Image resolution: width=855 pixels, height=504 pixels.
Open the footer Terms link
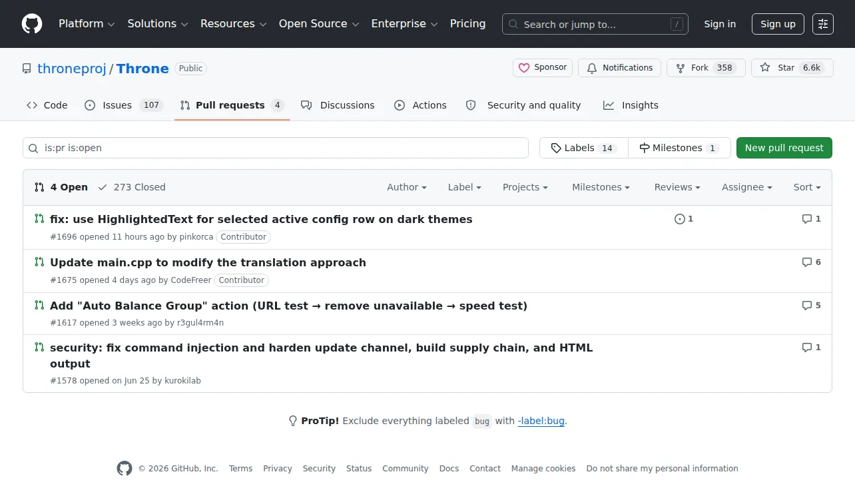coord(240,469)
